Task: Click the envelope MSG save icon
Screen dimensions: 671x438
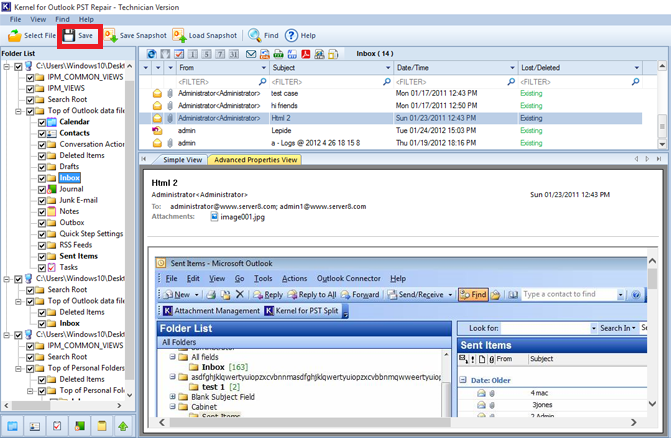Action: tap(251, 54)
